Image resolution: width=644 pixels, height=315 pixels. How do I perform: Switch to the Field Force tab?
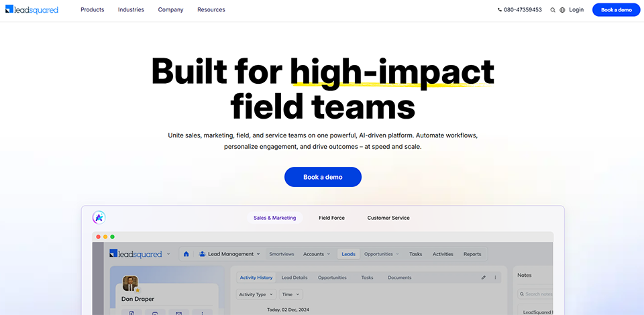point(331,218)
